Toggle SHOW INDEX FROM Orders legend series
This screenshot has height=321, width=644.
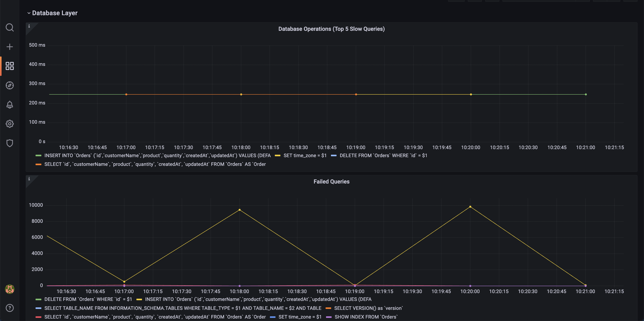(366, 317)
